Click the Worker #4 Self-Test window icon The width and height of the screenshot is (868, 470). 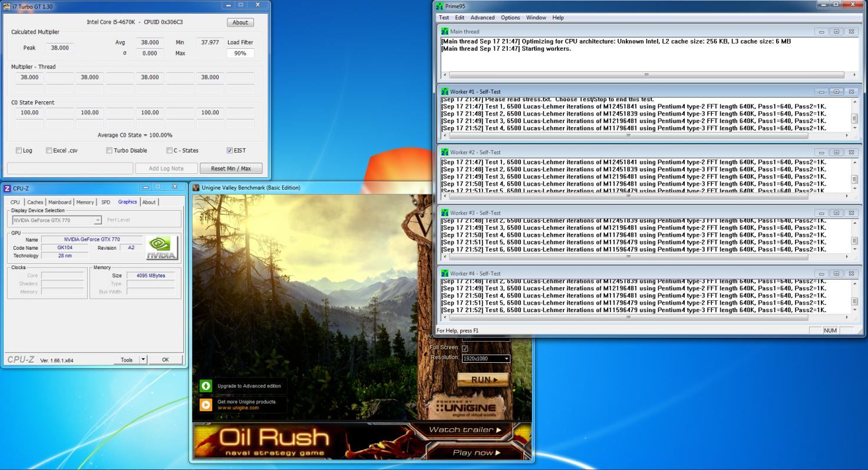pyautogui.click(x=445, y=273)
